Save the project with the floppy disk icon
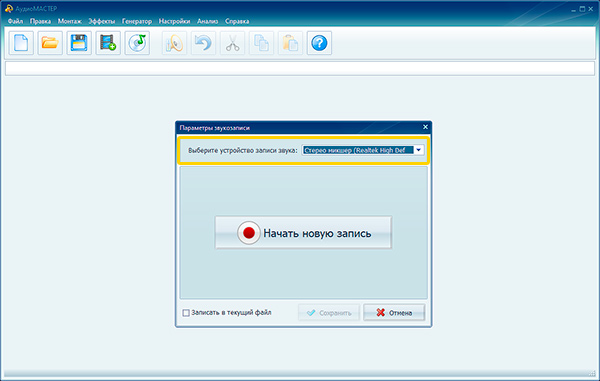The height and width of the screenshot is (381, 600). [79, 43]
